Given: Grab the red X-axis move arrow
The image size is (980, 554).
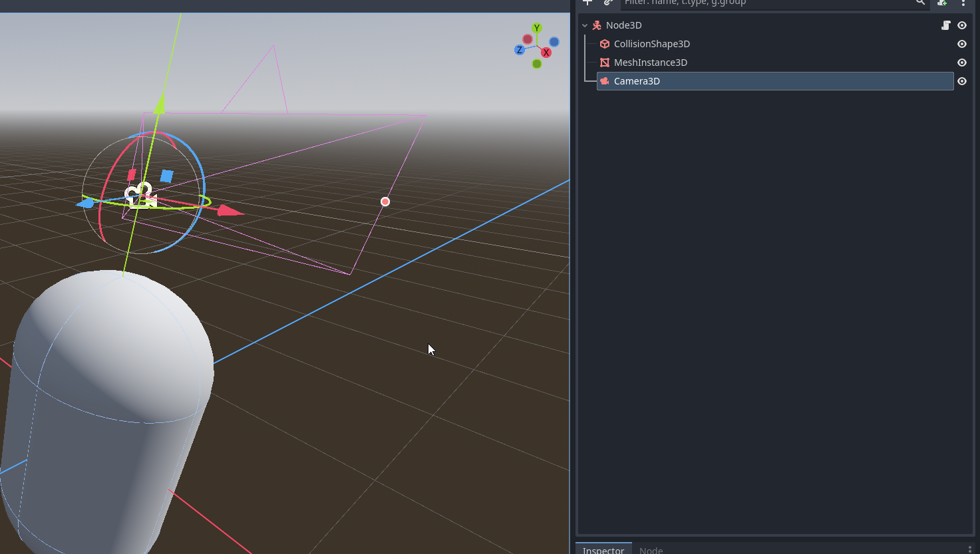Looking at the screenshot, I should [230, 211].
